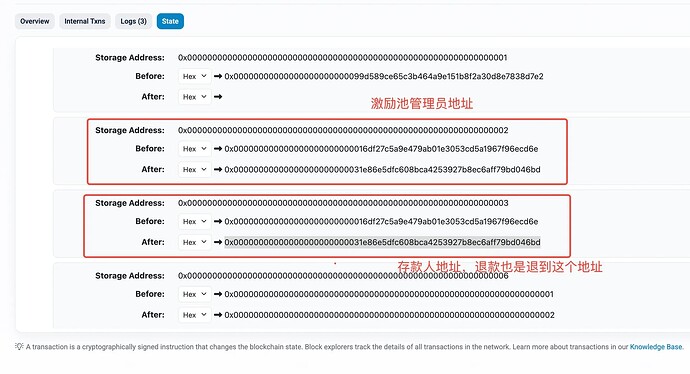Click highlighted After value of storage slot 3
690x374 pixels.
pyautogui.click(x=382, y=242)
